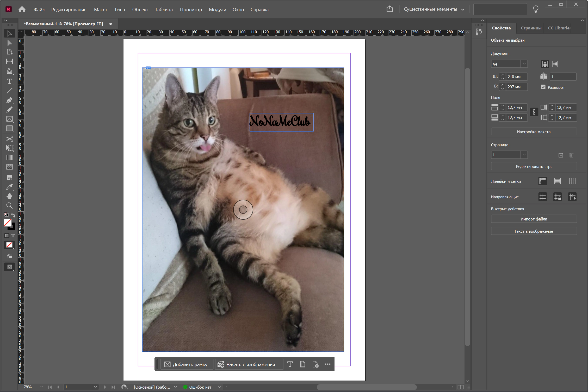Image resolution: width=588 pixels, height=392 pixels.
Task: Open the Существенные элементы workspace switcher
Action: coord(434,9)
